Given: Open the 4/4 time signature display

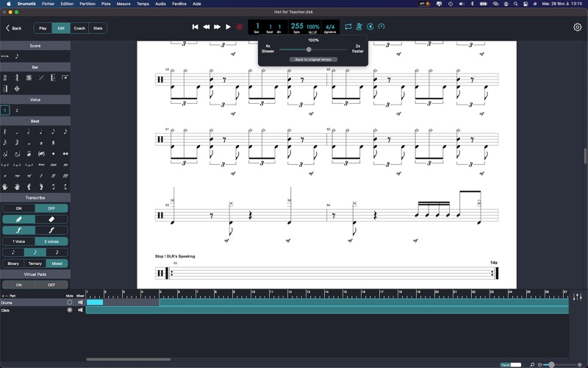Looking at the screenshot, I should [x=330, y=27].
